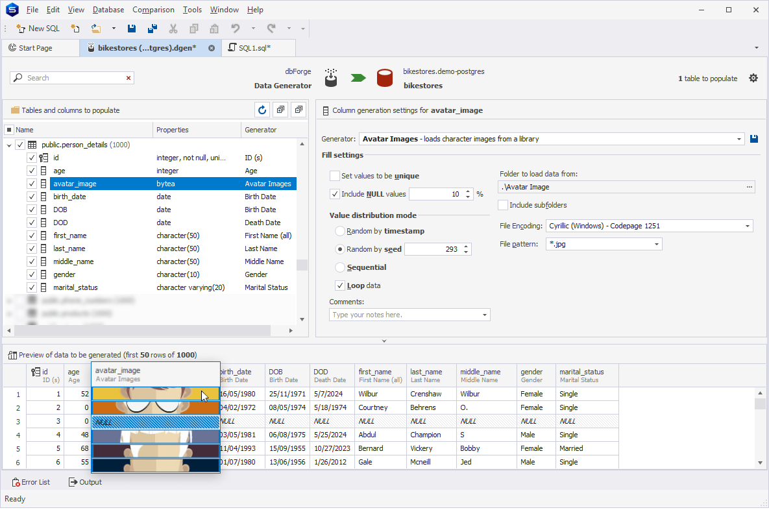Click the first_name preview column header

coord(380,376)
